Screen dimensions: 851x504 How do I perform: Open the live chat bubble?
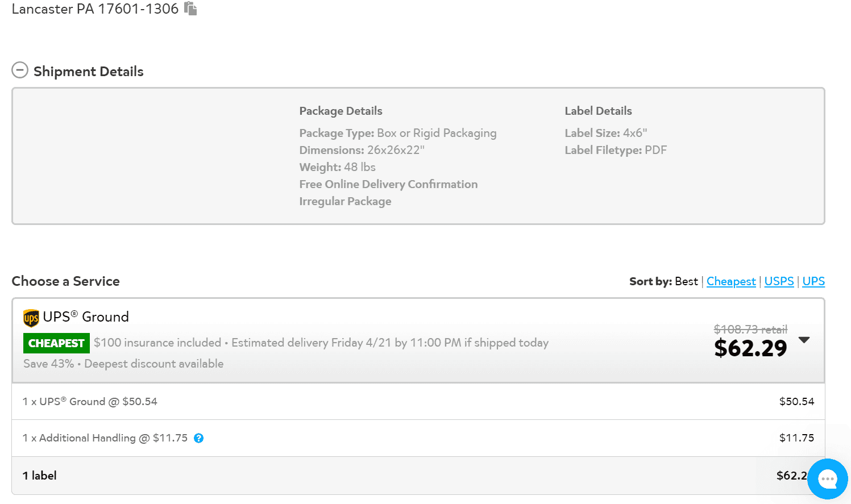pos(827,479)
